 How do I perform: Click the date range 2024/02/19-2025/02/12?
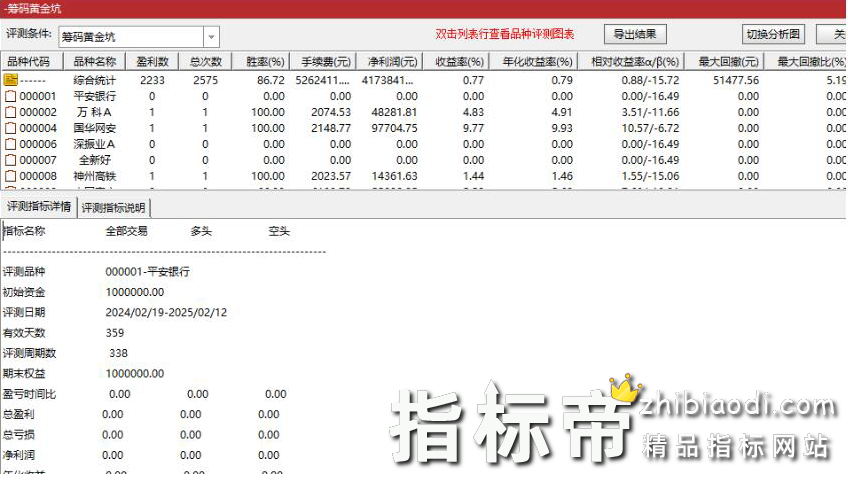click(x=166, y=312)
